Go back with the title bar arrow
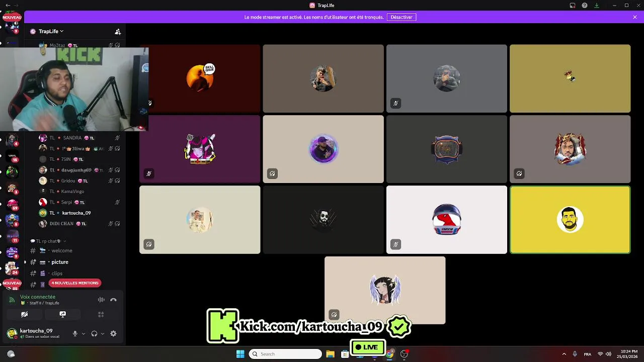Image resolution: width=644 pixels, height=362 pixels. pyautogui.click(x=8, y=5)
